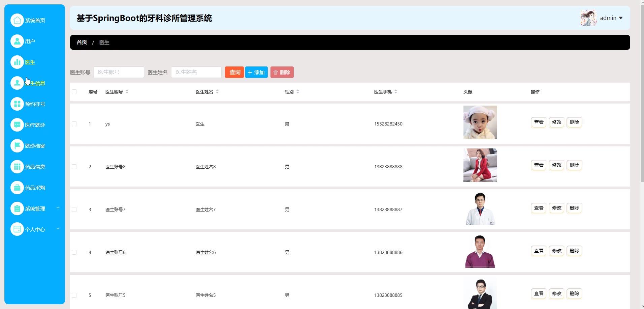Click 删除 for 医生账号5
644x309 pixels.
point(574,293)
